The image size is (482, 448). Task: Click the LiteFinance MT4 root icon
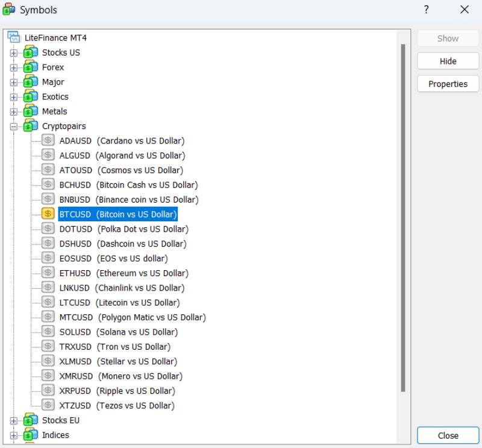click(x=14, y=37)
